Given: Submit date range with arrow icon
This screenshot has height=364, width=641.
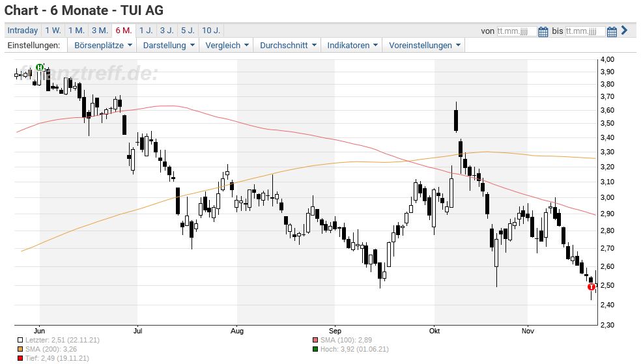Looking at the screenshot, I should pyautogui.click(x=624, y=30).
